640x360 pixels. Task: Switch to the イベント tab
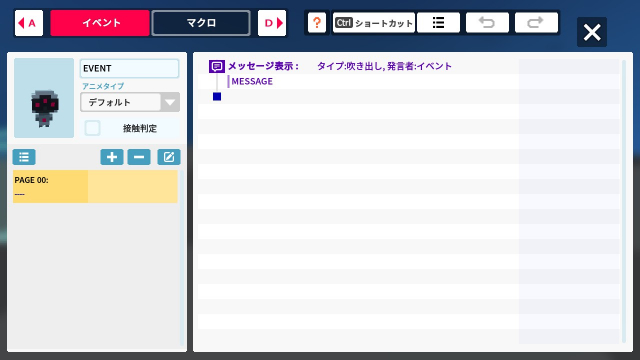100,23
